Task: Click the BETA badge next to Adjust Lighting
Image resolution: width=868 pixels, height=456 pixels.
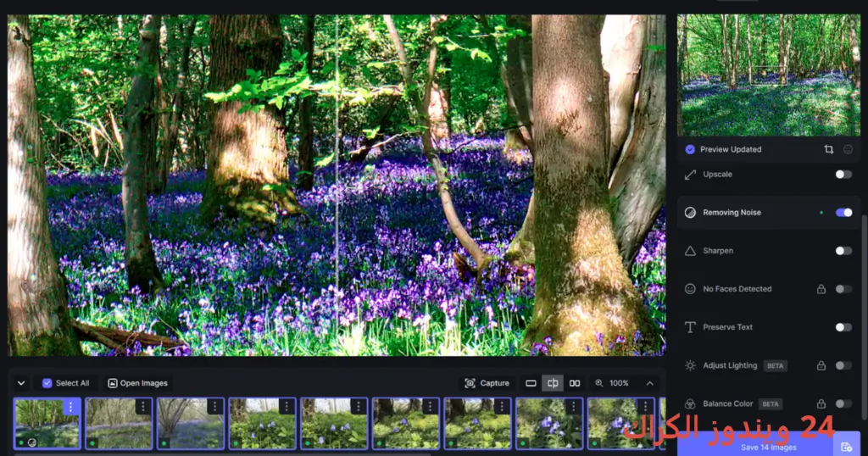Action: tap(775, 366)
